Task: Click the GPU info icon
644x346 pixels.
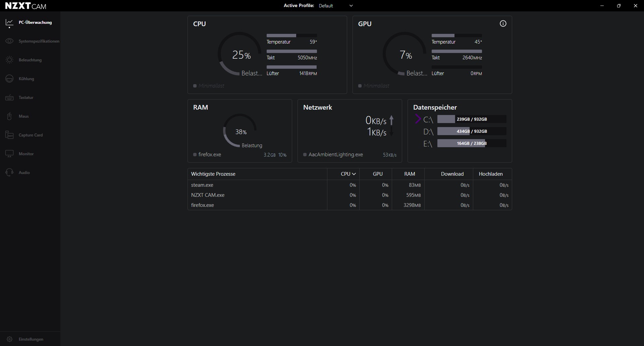Action: pos(503,23)
